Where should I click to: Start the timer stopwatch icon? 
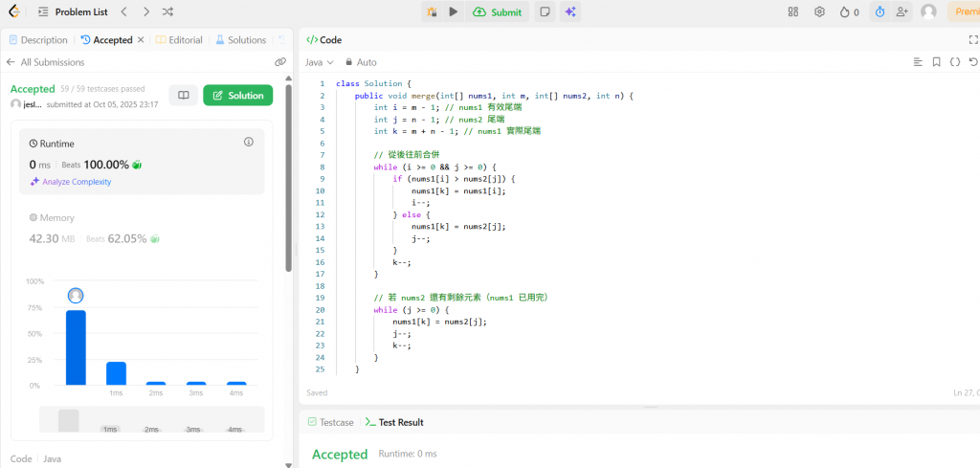[880, 11]
